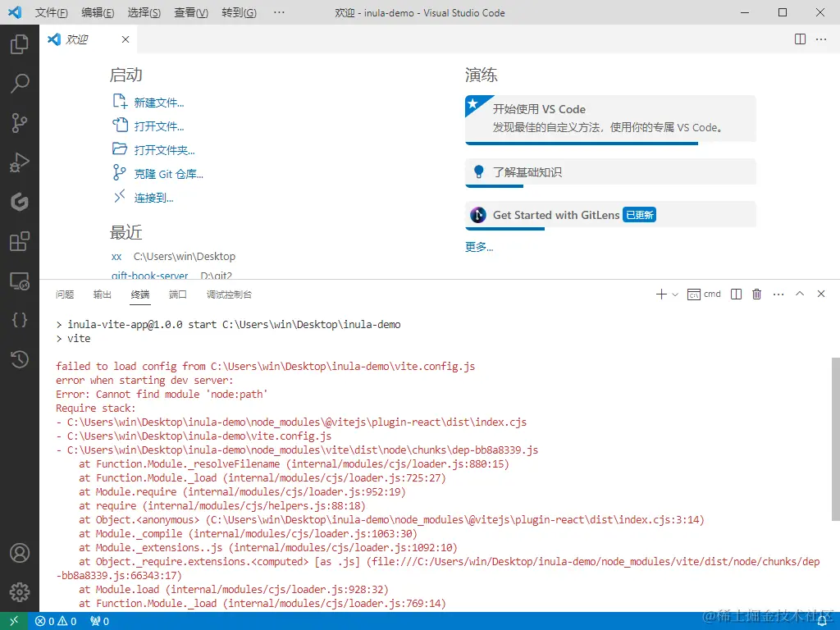This screenshot has width=840, height=630.
Task: Open the Timeline history sidebar icon
Action: tap(20, 359)
